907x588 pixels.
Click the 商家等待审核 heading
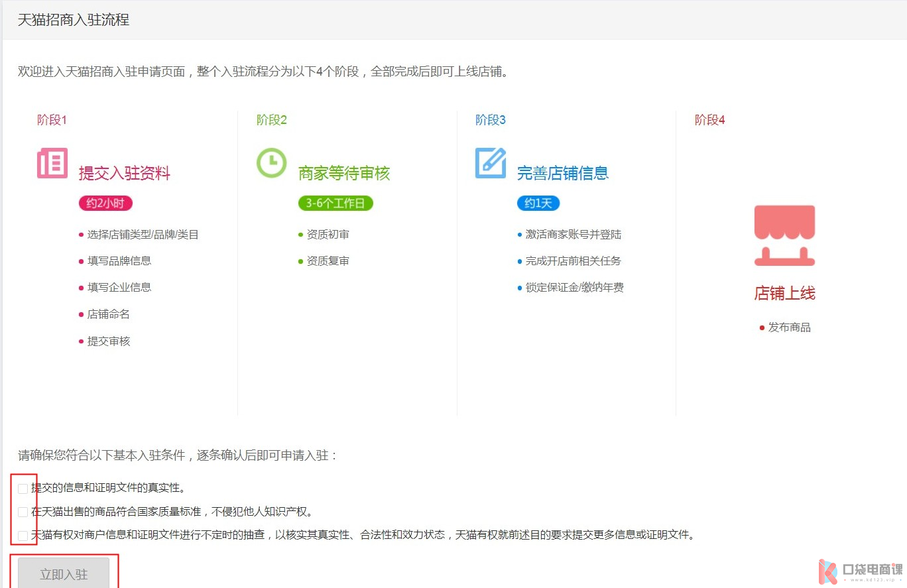pos(344,174)
